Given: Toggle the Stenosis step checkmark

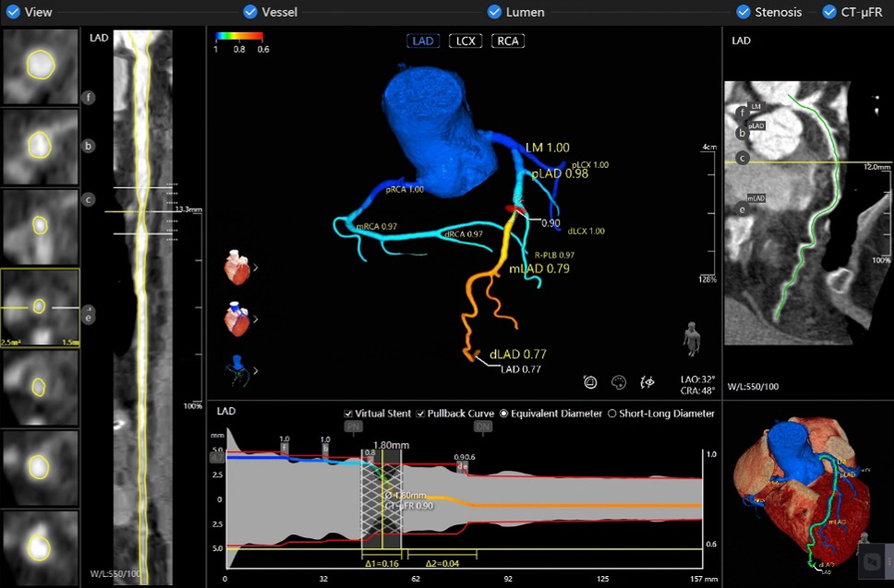Looking at the screenshot, I should (x=743, y=12).
